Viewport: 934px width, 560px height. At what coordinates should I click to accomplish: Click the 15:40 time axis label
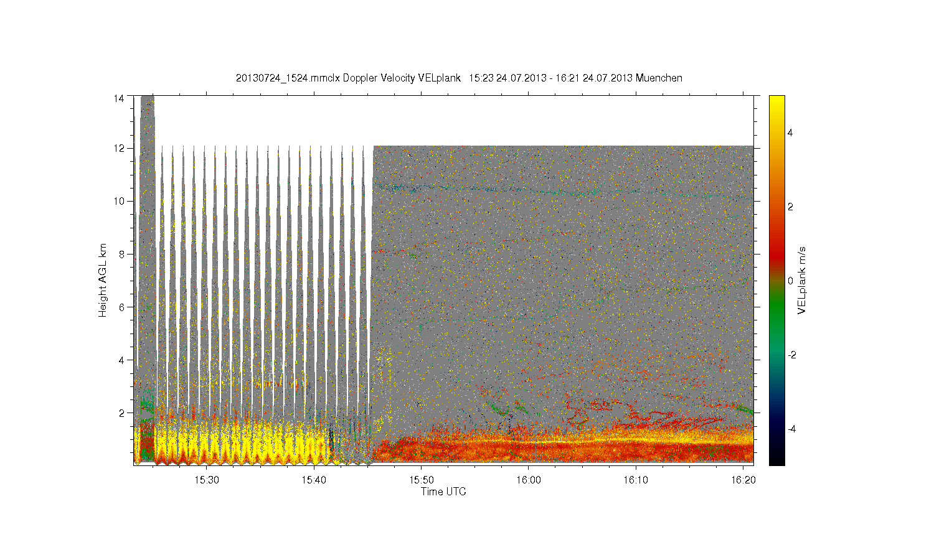(314, 480)
